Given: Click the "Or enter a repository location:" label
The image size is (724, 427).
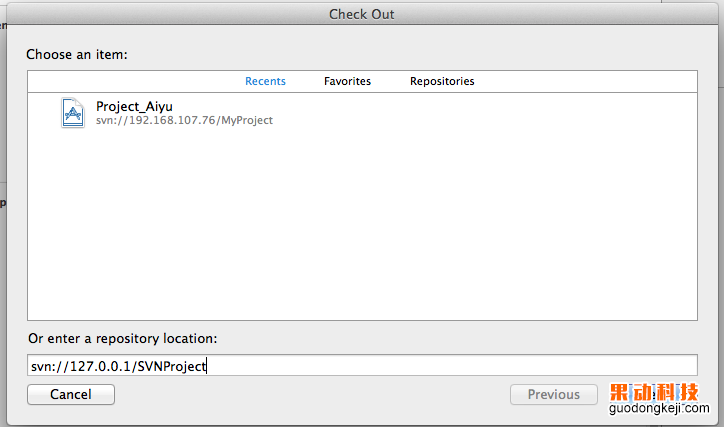Looking at the screenshot, I should click(x=122, y=339).
